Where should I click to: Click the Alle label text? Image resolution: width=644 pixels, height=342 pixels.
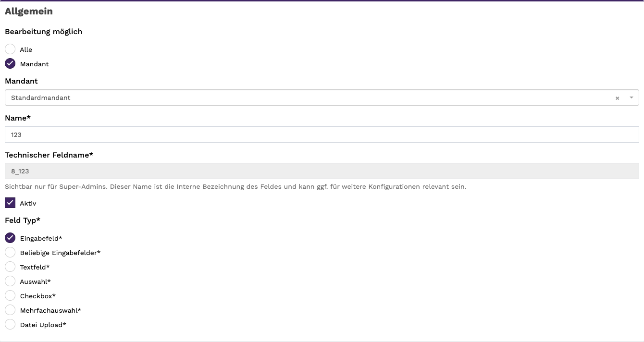point(26,49)
